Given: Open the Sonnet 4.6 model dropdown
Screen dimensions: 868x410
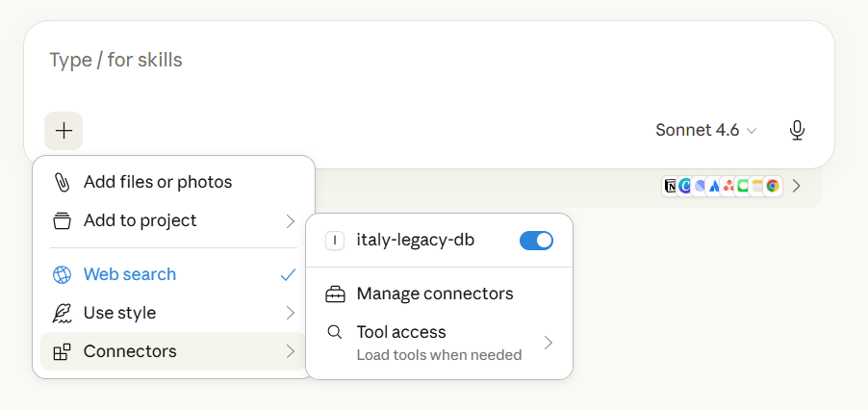Looking at the screenshot, I should pyautogui.click(x=705, y=130).
